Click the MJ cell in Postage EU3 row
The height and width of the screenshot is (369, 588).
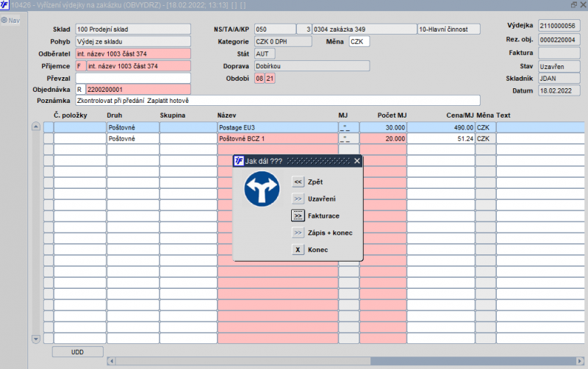coord(348,127)
